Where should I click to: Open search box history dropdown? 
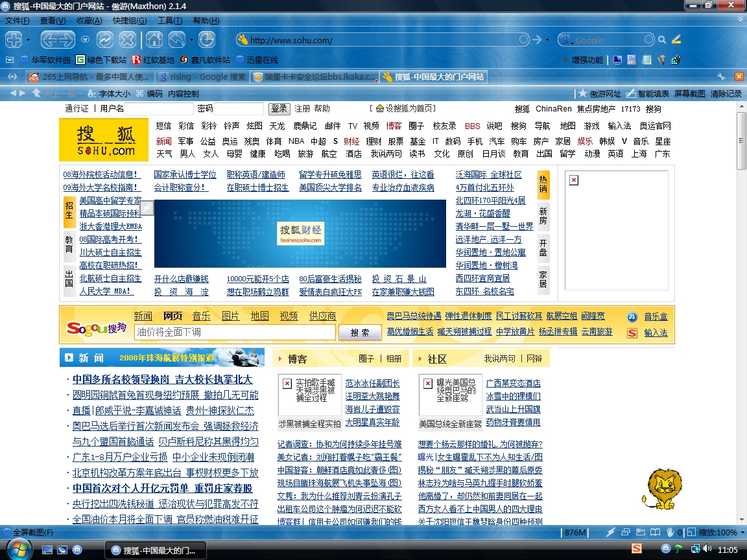[649, 40]
